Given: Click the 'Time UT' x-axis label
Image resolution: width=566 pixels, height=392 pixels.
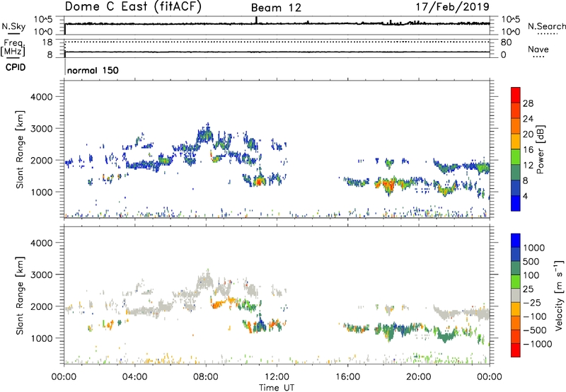Looking at the screenshot, I should tap(277, 388).
